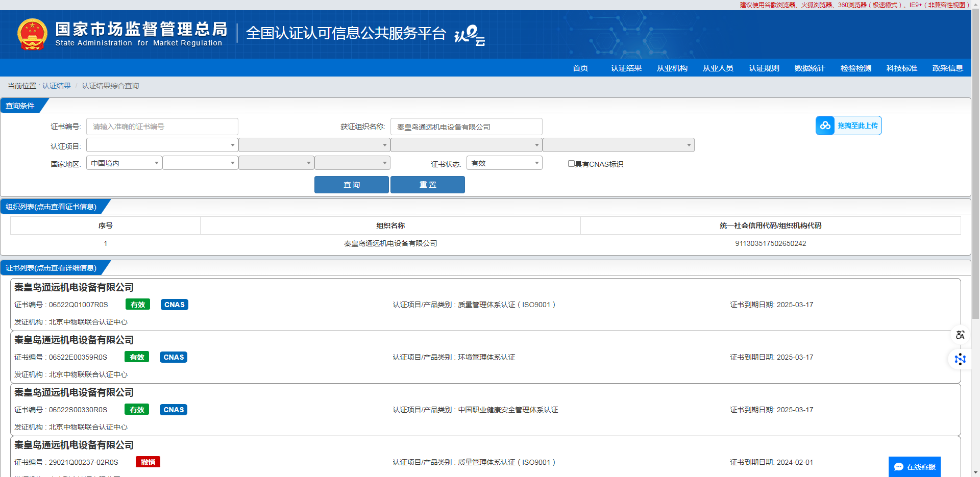
Task: Click 中国职业健康安全管理体系认证 item text
Action: (x=508, y=410)
